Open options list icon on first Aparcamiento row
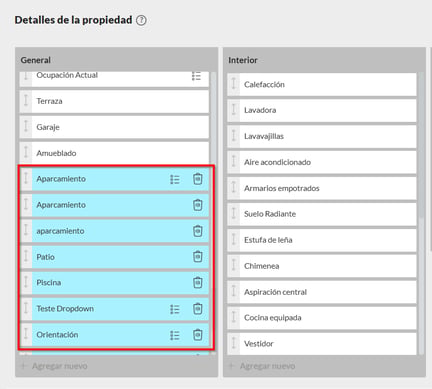The image size is (432, 389). [x=175, y=179]
